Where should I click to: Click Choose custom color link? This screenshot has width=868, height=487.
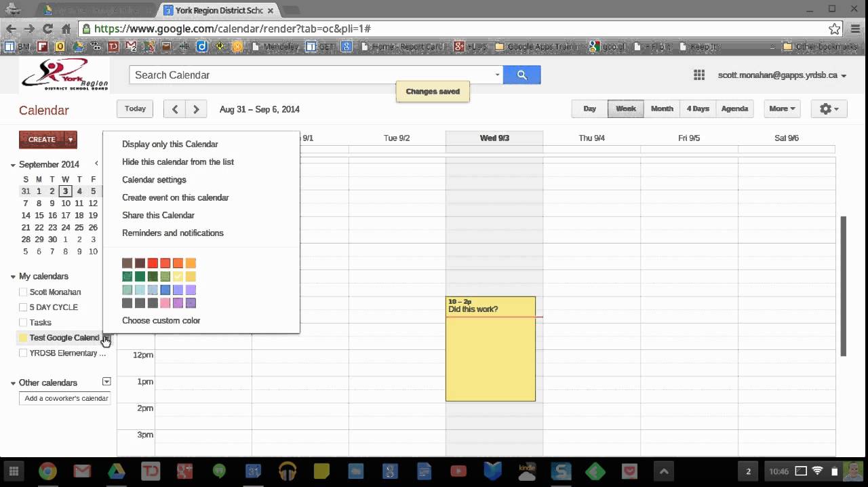pyautogui.click(x=161, y=321)
